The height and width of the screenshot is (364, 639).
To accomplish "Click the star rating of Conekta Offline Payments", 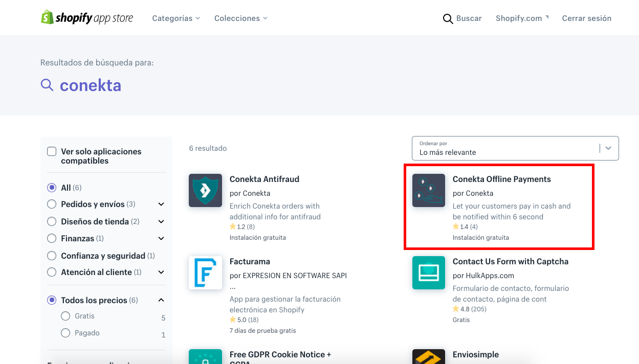I will tap(465, 226).
